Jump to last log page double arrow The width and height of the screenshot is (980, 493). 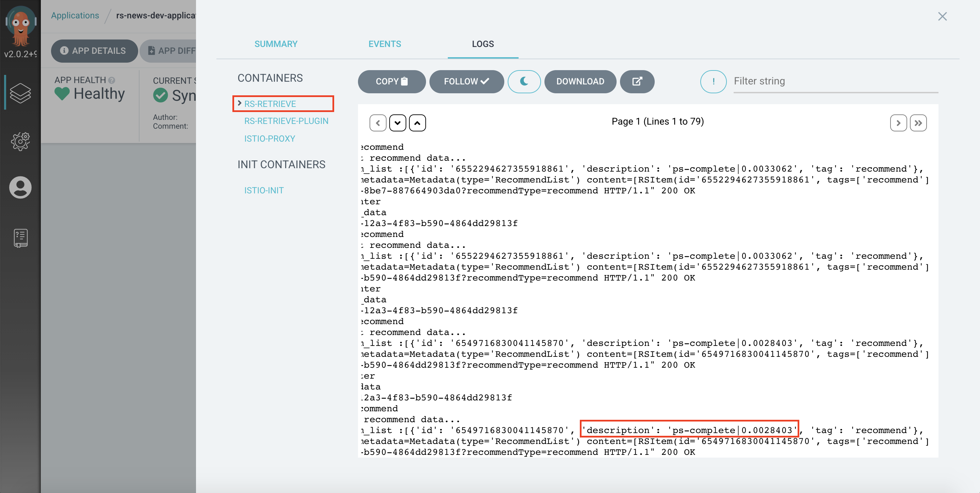tap(918, 123)
